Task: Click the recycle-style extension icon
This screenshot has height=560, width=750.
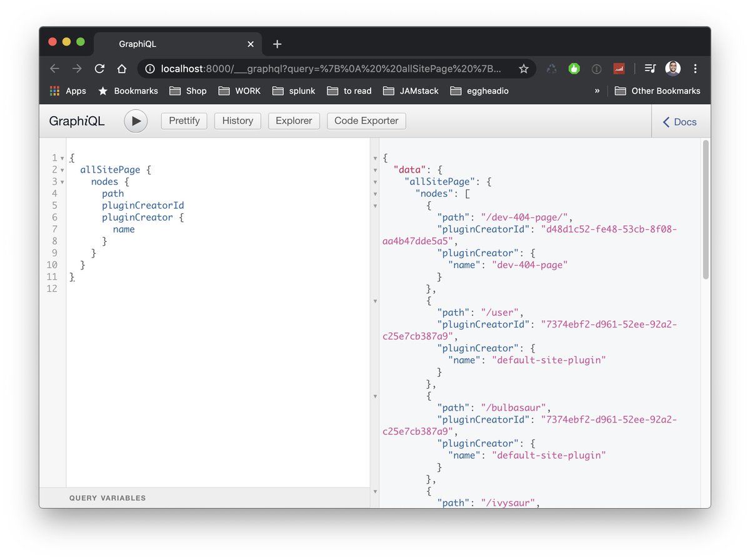Action: (551, 69)
